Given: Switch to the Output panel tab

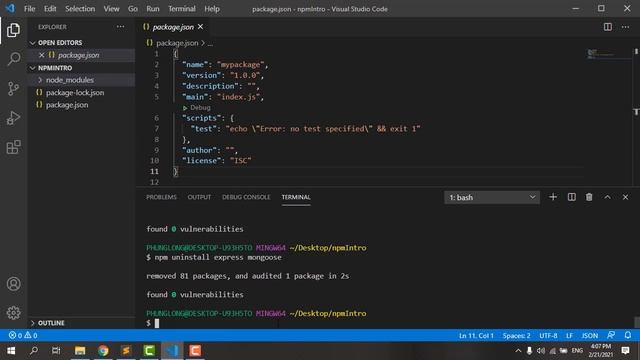Looking at the screenshot, I should coord(199,197).
